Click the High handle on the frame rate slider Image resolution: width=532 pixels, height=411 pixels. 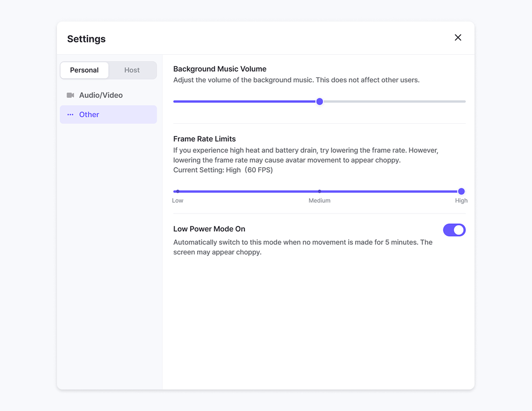[461, 192]
